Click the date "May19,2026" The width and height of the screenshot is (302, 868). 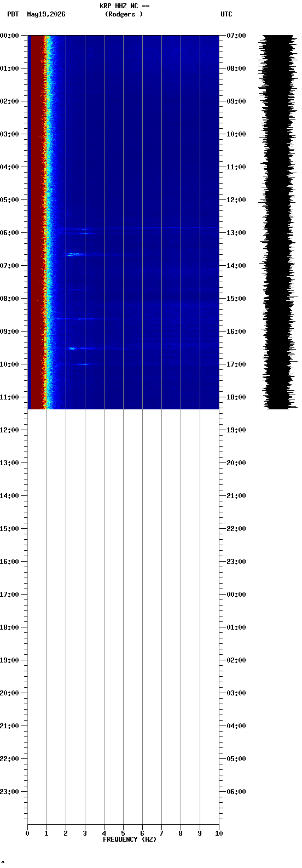46,14
